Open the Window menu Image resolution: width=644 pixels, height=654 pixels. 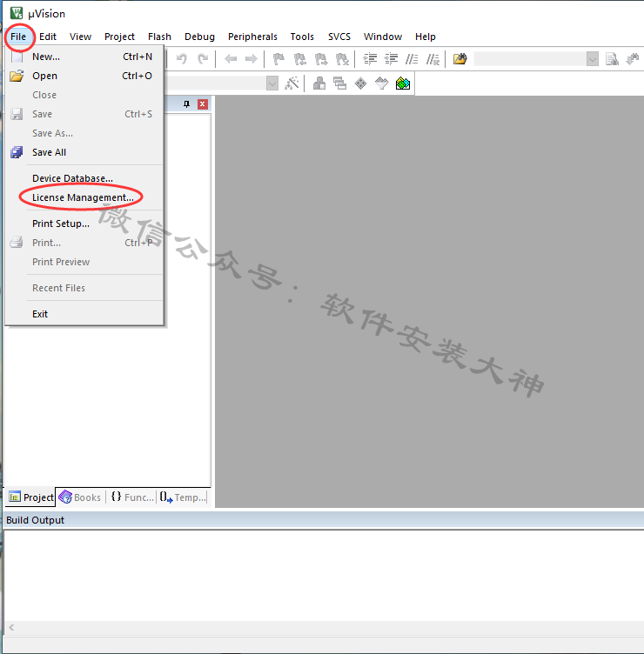pyautogui.click(x=383, y=37)
